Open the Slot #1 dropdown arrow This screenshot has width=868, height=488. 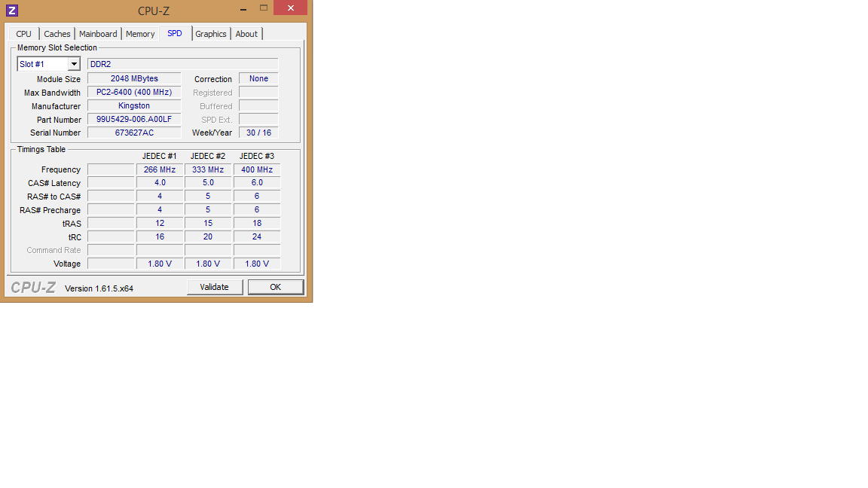coord(74,65)
